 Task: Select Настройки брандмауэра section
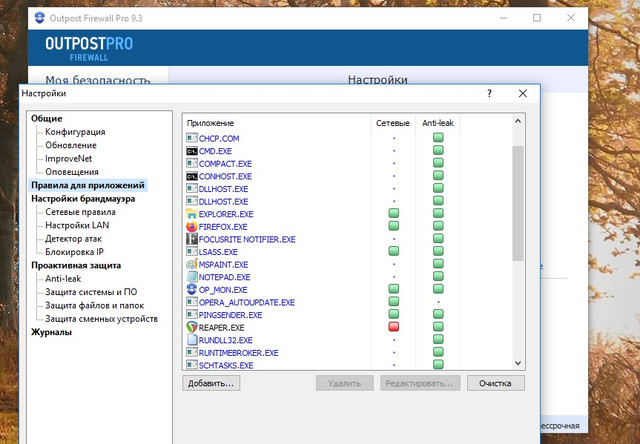[83, 199]
